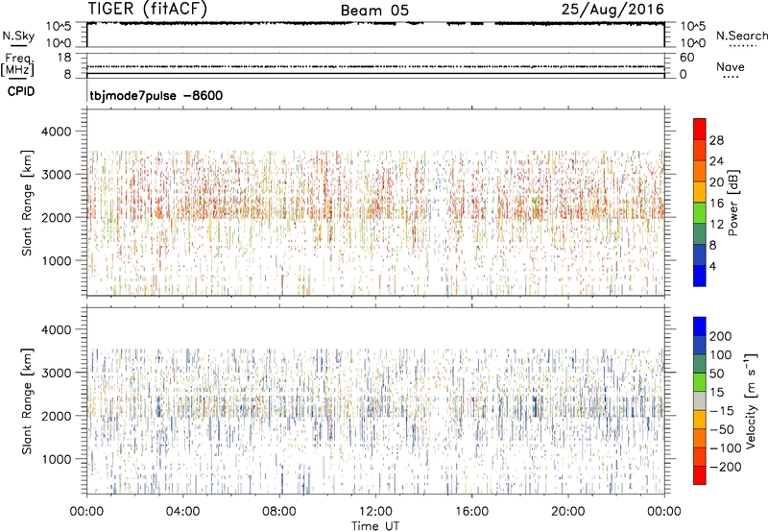768x532 pixels.
Task: Click the "Velocity [m s-1]" colorbar label
Action: tap(751, 400)
